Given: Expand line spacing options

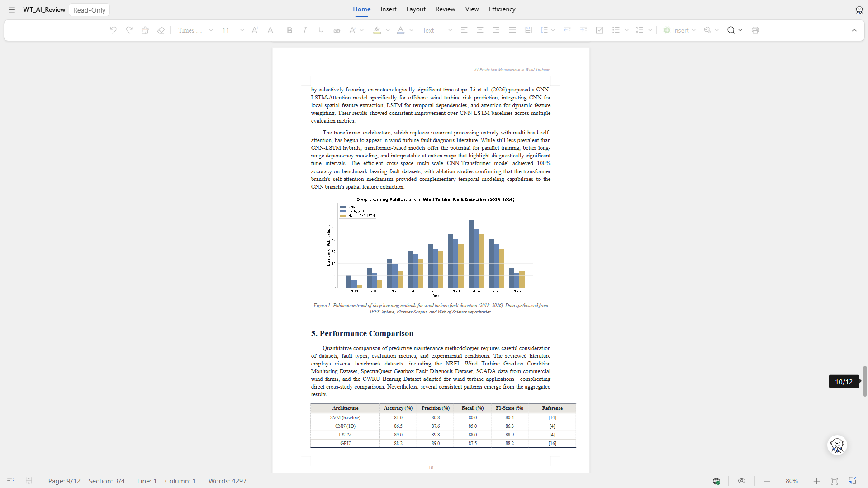Looking at the screenshot, I should pyautogui.click(x=553, y=30).
